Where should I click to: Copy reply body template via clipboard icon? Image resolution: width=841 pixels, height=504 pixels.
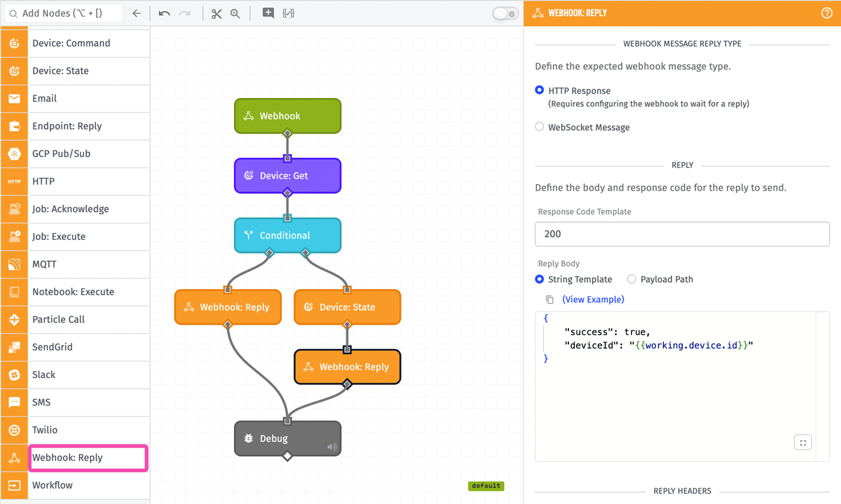pyautogui.click(x=549, y=300)
